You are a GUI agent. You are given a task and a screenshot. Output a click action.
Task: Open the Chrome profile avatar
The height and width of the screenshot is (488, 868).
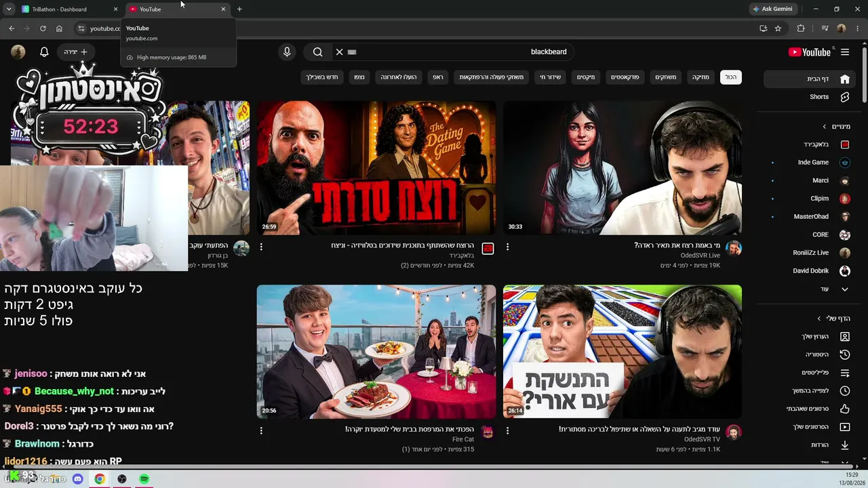click(x=842, y=28)
